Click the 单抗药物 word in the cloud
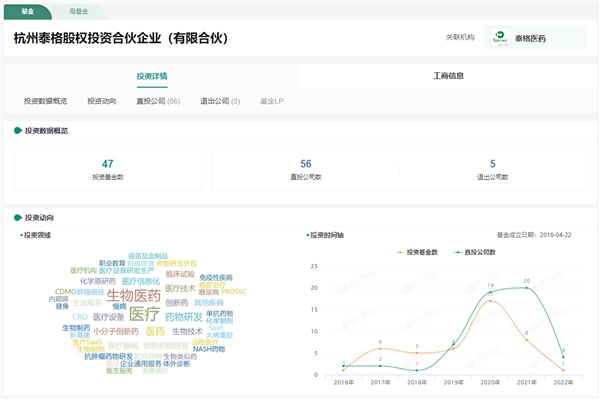 point(219,313)
